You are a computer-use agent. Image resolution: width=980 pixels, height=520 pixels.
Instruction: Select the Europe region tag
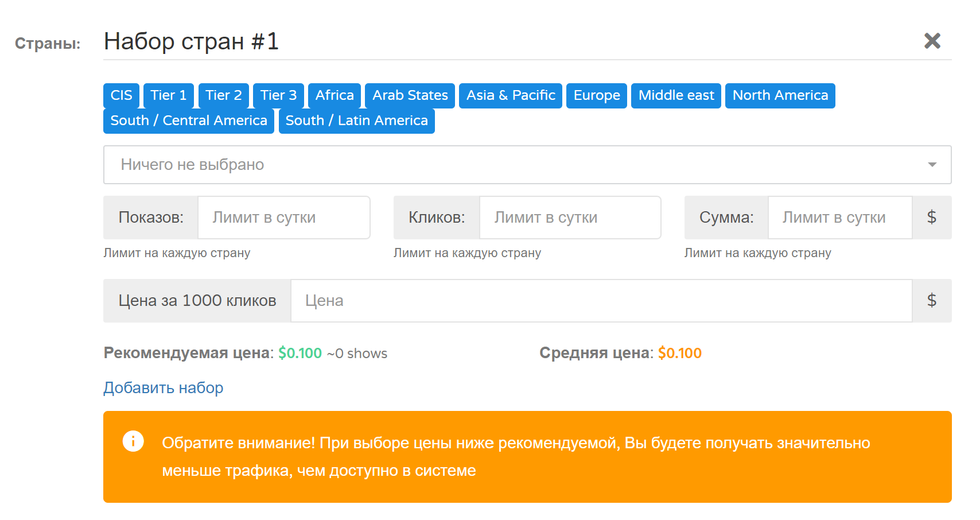coord(596,95)
